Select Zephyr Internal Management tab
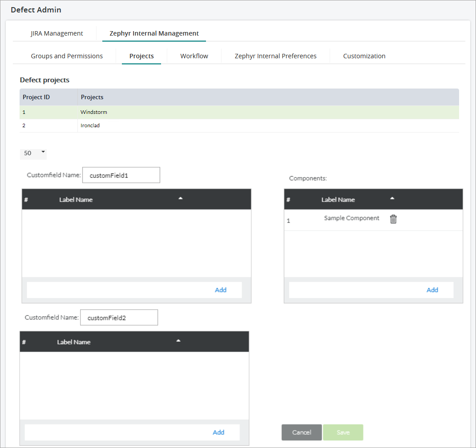The height and width of the screenshot is (448, 476). pos(154,33)
